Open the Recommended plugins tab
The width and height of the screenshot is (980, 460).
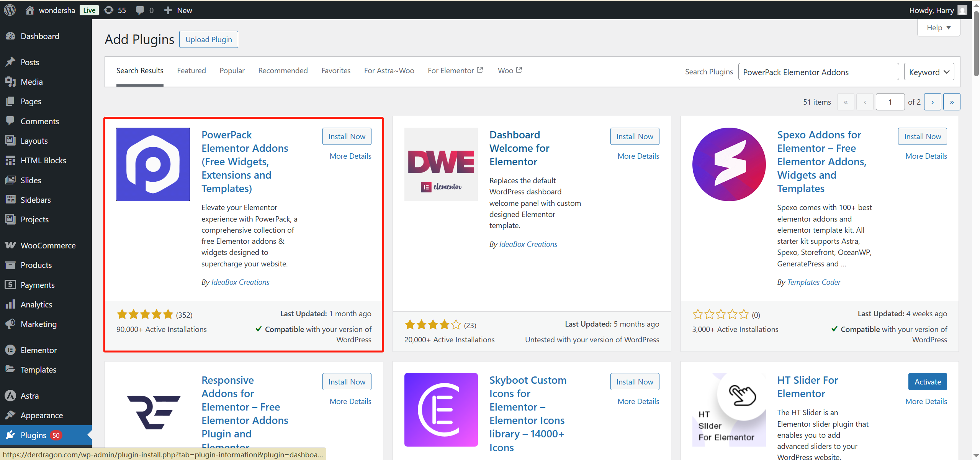click(x=283, y=71)
